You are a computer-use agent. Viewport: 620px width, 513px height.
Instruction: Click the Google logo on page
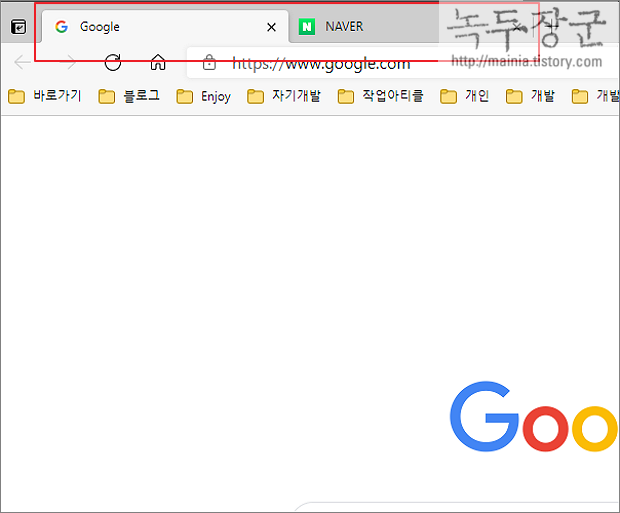coord(535,416)
